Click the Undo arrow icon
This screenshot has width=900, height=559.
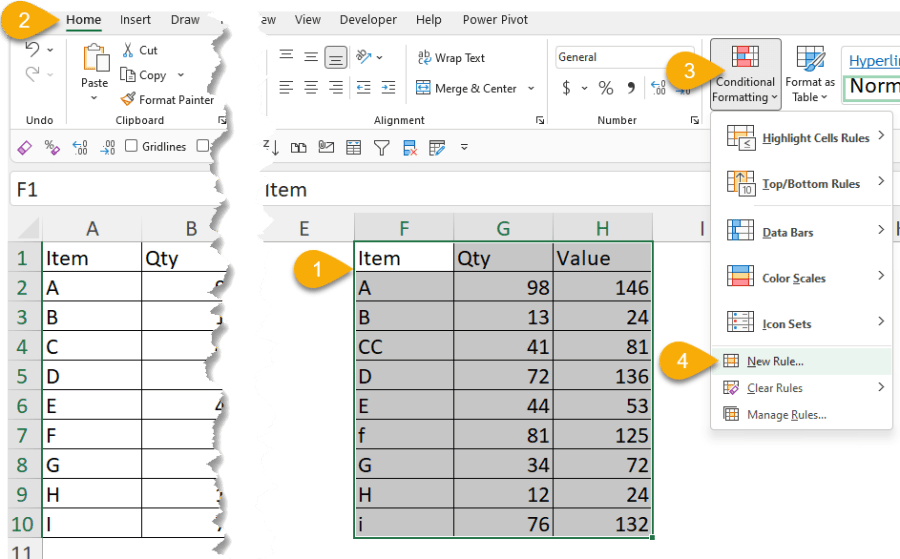33,49
